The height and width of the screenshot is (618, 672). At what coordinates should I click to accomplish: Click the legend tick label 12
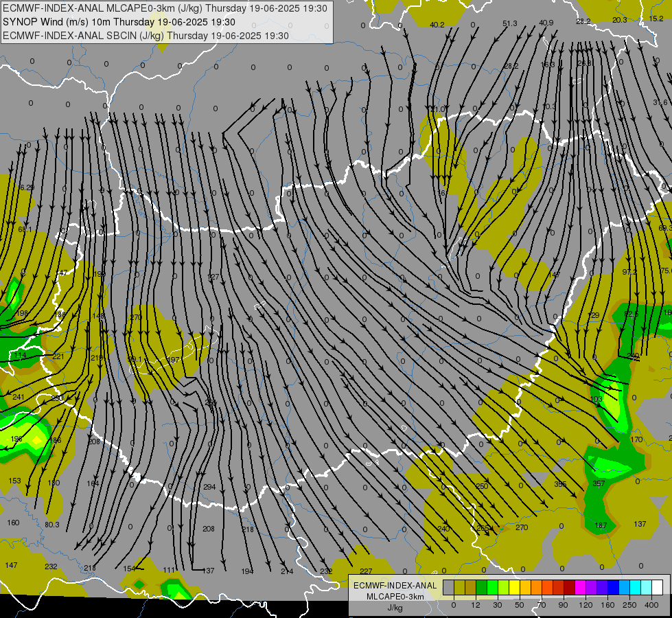tap(476, 605)
